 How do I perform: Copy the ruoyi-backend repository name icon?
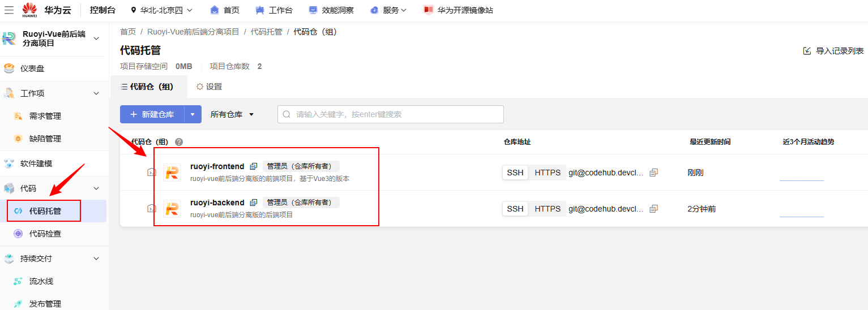click(254, 203)
